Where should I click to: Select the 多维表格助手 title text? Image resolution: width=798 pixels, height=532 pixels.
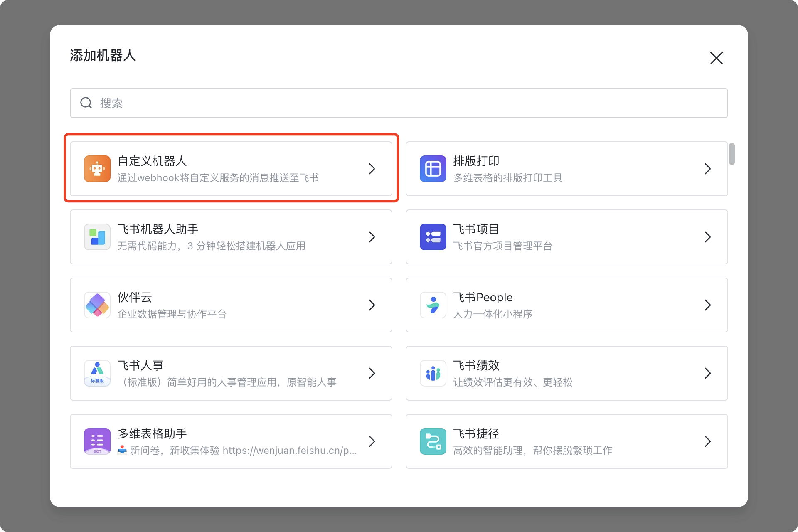(x=152, y=433)
